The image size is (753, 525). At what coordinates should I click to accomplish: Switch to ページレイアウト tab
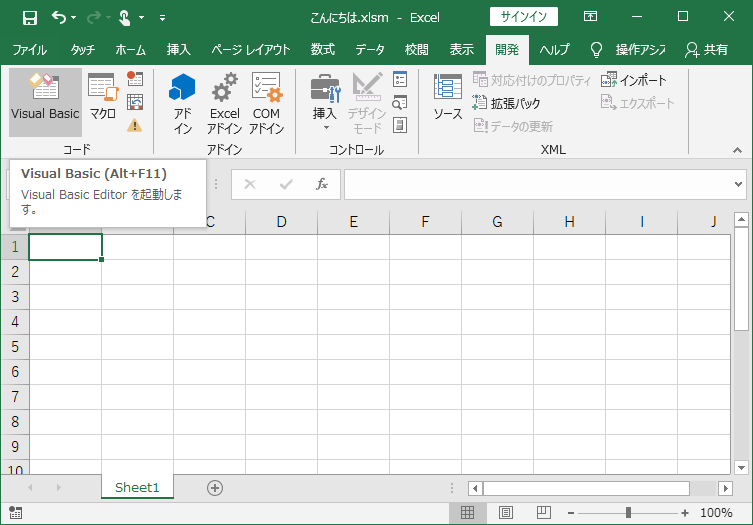coord(251,49)
